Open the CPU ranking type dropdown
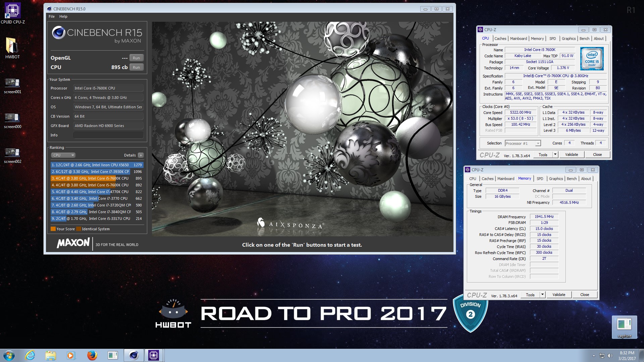Viewport: 644px width, 362px height. [63, 155]
